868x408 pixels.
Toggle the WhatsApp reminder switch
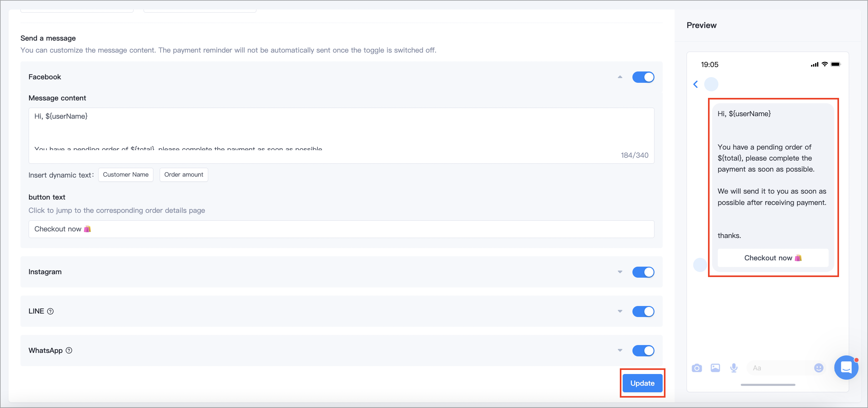[643, 350]
